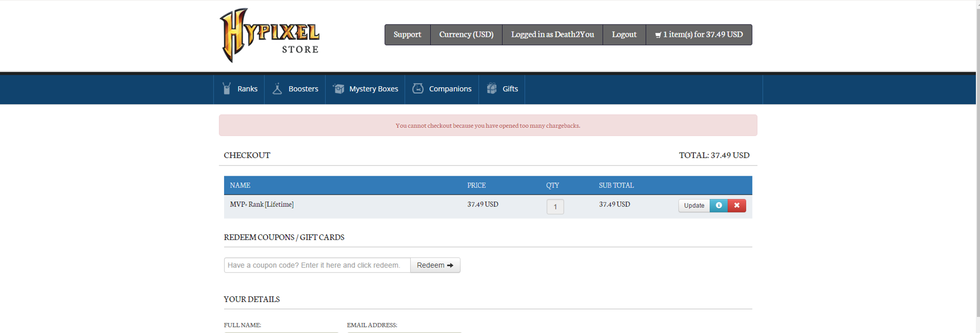Click the SUB TOTAL column header

pyautogui.click(x=616, y=185)
